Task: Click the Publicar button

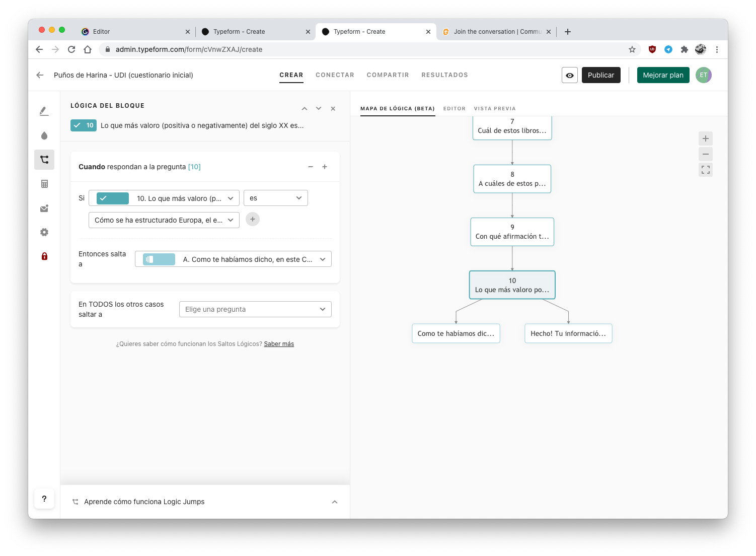Action: [x=601, y=75]
